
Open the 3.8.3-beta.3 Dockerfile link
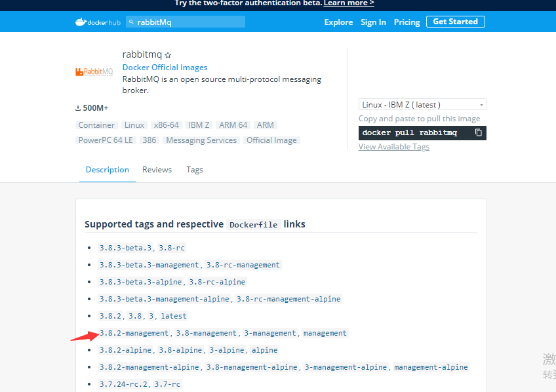click(x=125, y=248)
